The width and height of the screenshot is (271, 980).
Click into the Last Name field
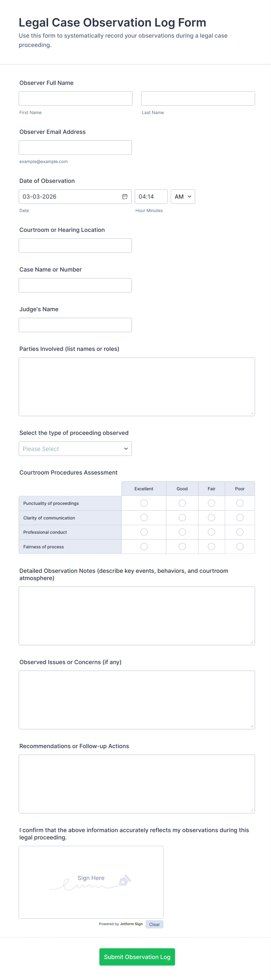pyautogui.click(x=198, y=99)
